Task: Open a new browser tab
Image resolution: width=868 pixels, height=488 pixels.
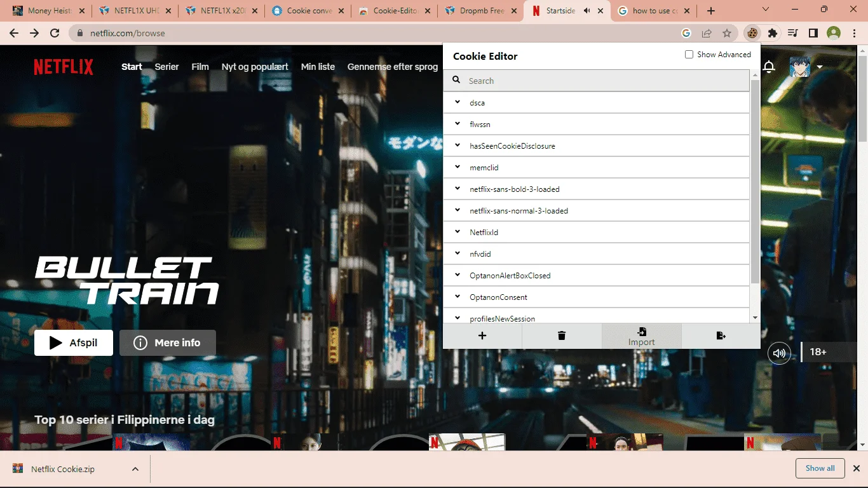Action: [x=711, y=11]
